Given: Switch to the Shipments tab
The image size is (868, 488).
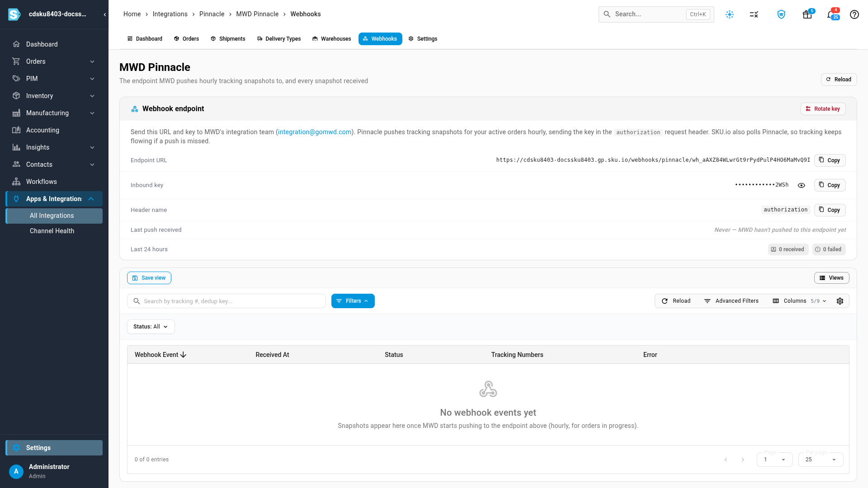Looking at the screenshot, I should (x=228, y=39).
